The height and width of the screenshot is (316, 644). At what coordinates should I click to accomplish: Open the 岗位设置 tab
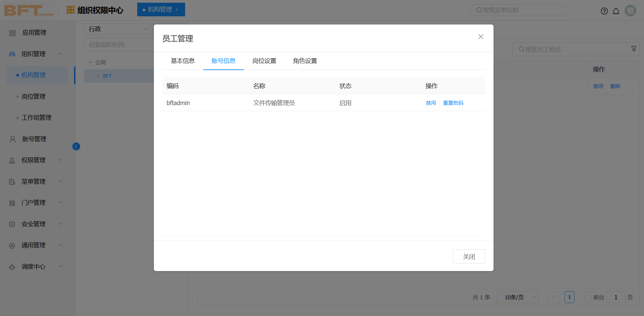264,61
